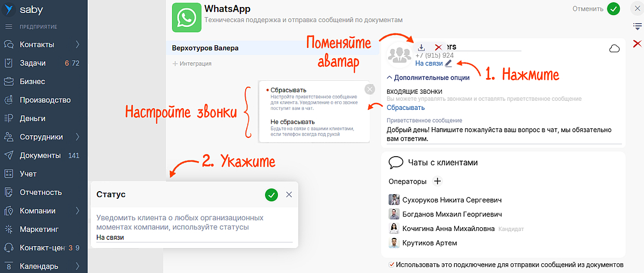Screen dimensions: 644x273
Task: Upload a new avatar with the download icon
Action: click(x=421, y=47)
